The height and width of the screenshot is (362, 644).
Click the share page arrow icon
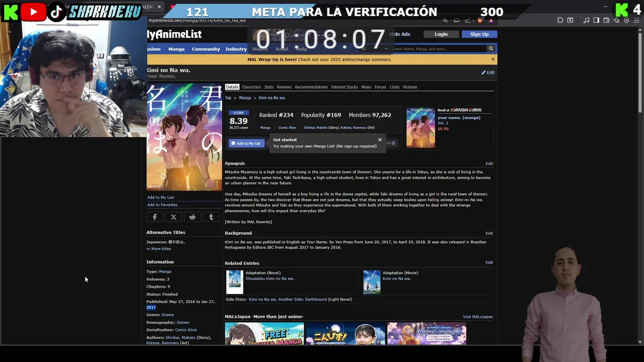pyautogui.click(x=468, y=20)
